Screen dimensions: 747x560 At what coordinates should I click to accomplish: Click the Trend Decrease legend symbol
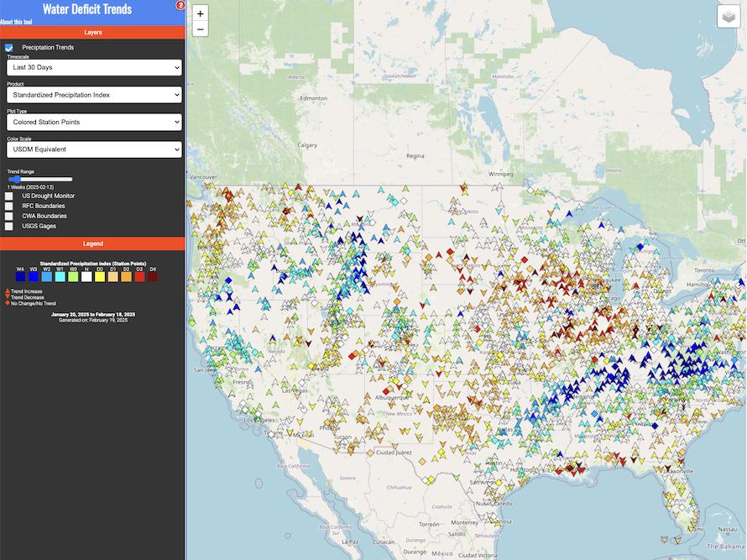click(6, 298)
